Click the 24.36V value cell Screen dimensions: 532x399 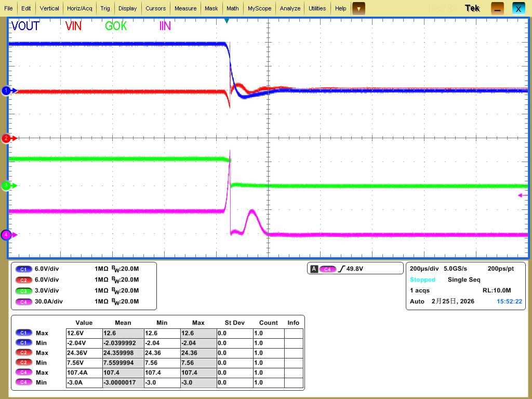84,353
